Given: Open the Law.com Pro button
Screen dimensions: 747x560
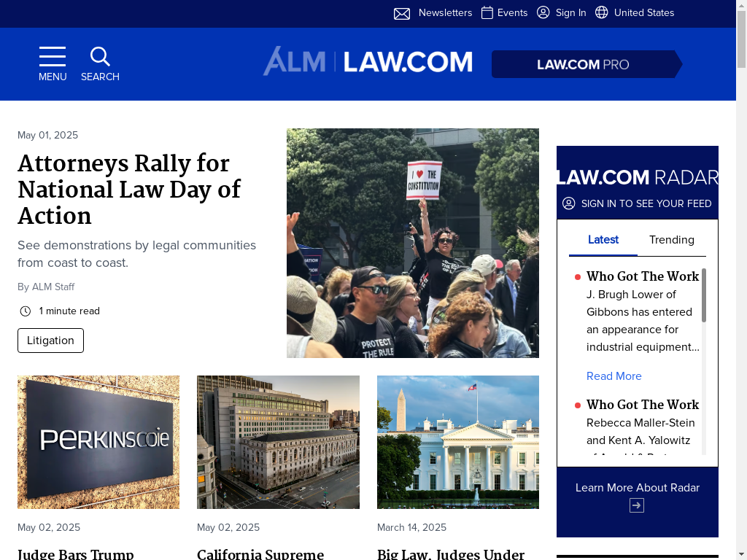Looking at the screenshot, I should (587, 64).
